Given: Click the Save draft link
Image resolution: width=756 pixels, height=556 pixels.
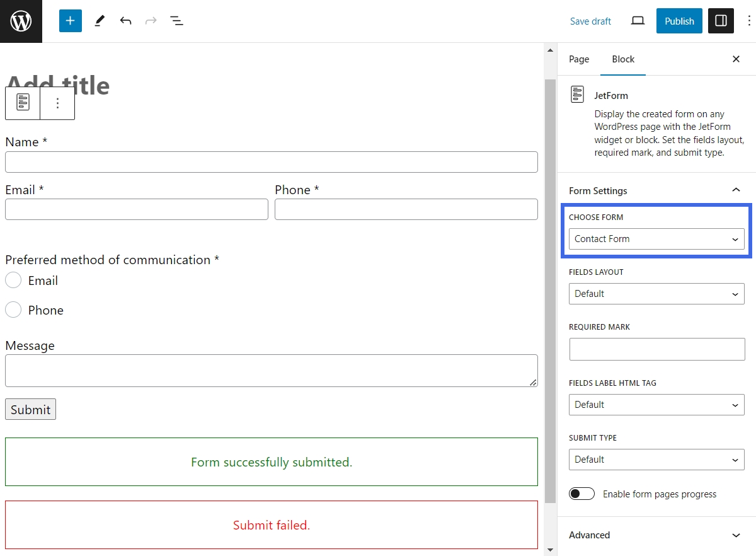Looking at the screenshot, I should [590, 21].
